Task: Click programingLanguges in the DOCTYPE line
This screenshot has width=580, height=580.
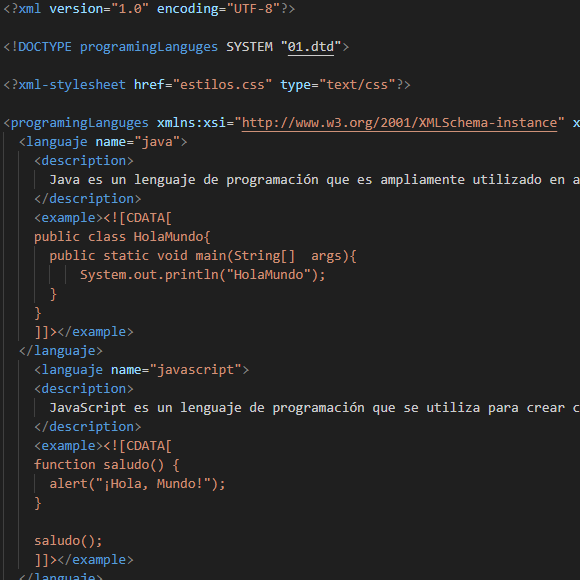Action: pyautogui.click(x=149, y=47)
